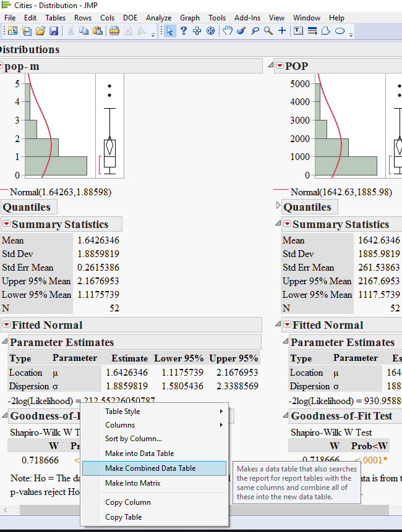Select the Magnifier zoom tool

click(x=268, y=31)
